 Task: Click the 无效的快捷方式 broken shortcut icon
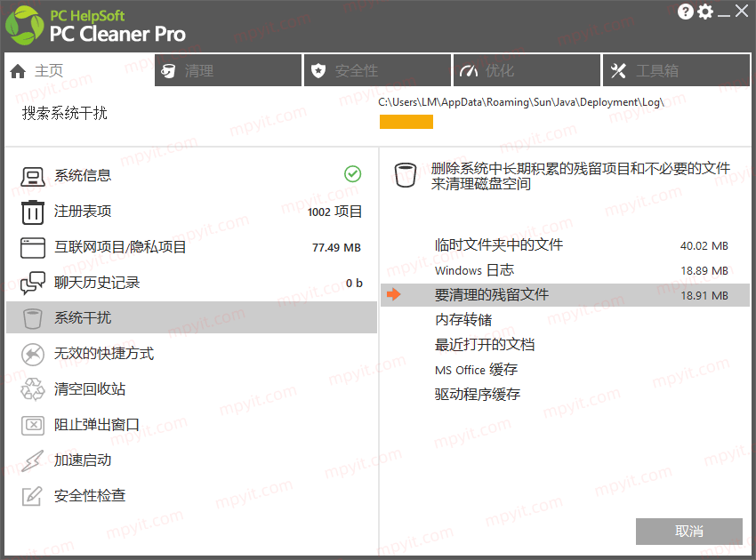point(32,354)
